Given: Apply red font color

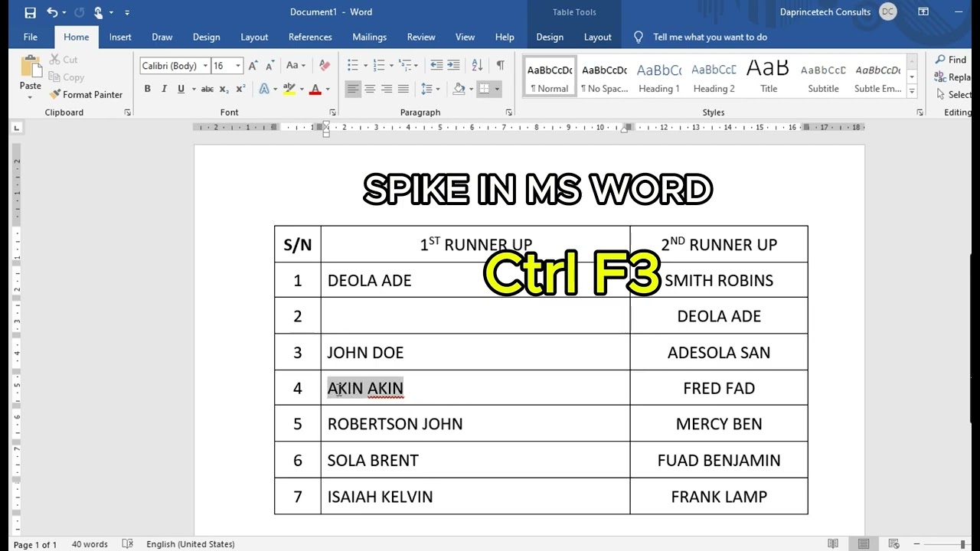Looking at the screenshot, I should (315, 90).
